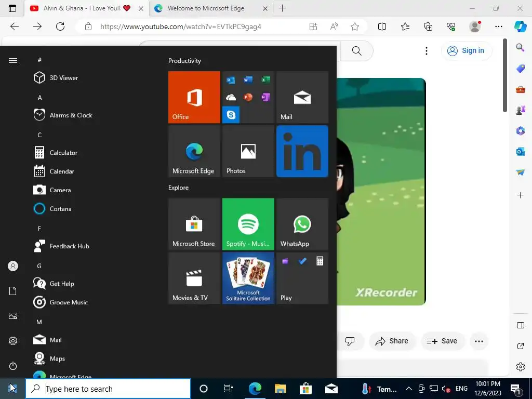Click the Windows Start button

tap(12, 389)
